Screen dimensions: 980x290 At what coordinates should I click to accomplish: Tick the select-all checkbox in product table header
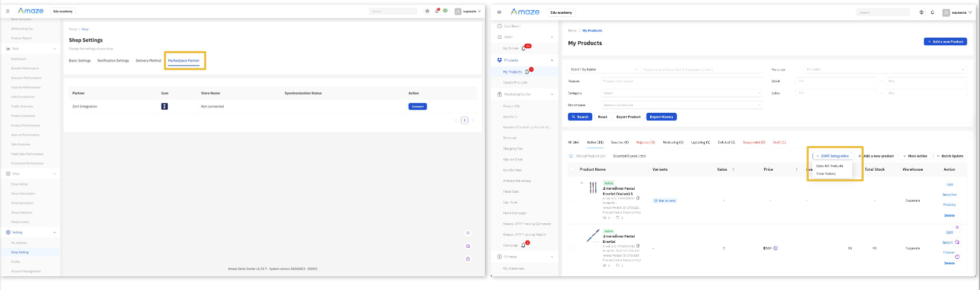point(573,169)
